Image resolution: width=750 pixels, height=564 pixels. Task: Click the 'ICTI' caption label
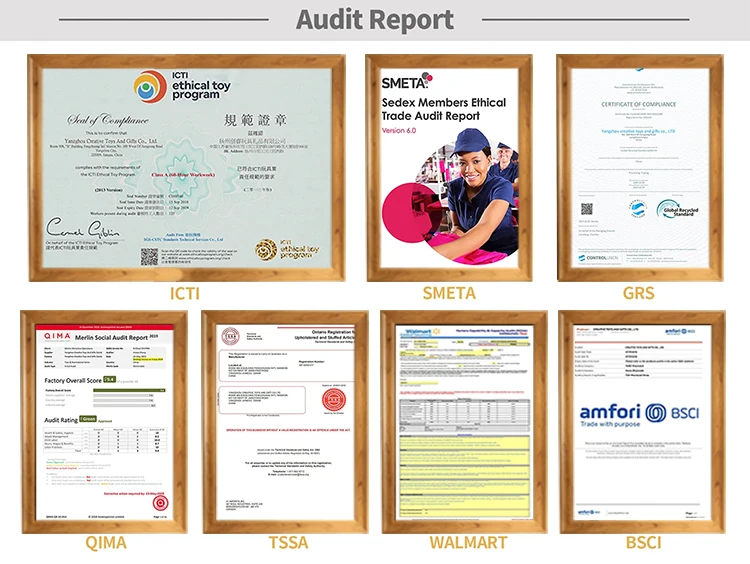point(185,294)
